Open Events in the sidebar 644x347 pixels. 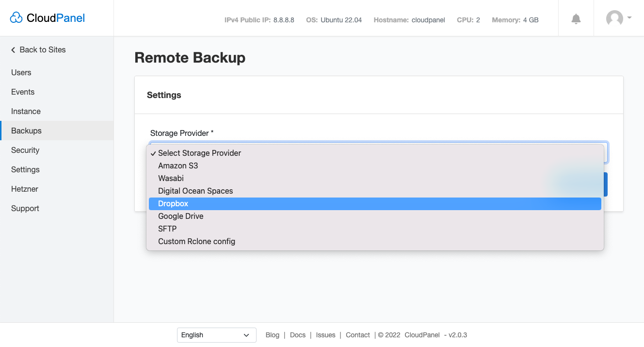coord(57,92)
